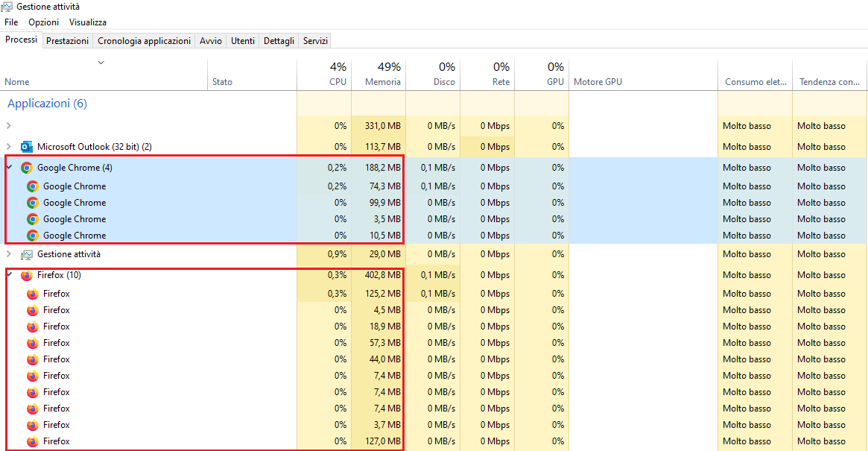Click the 331,0 MB memory cell
868x451 pixels.
point(378,126)
